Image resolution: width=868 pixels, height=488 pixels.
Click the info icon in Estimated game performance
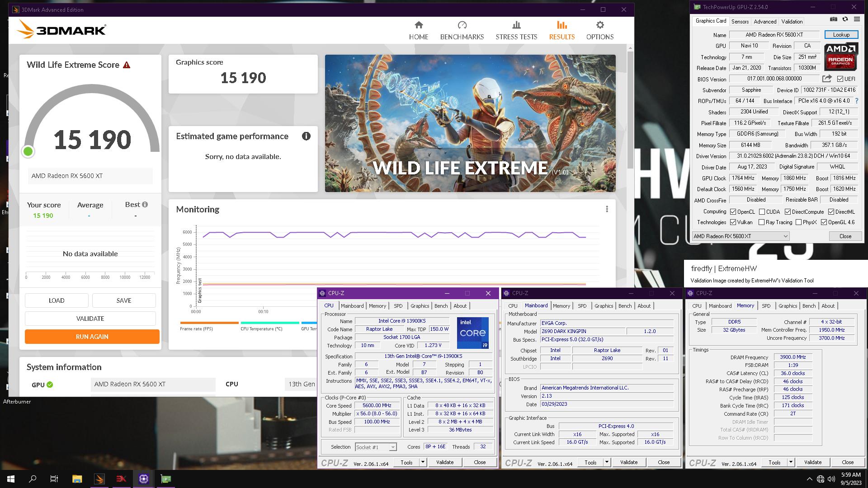coord(306,136)
